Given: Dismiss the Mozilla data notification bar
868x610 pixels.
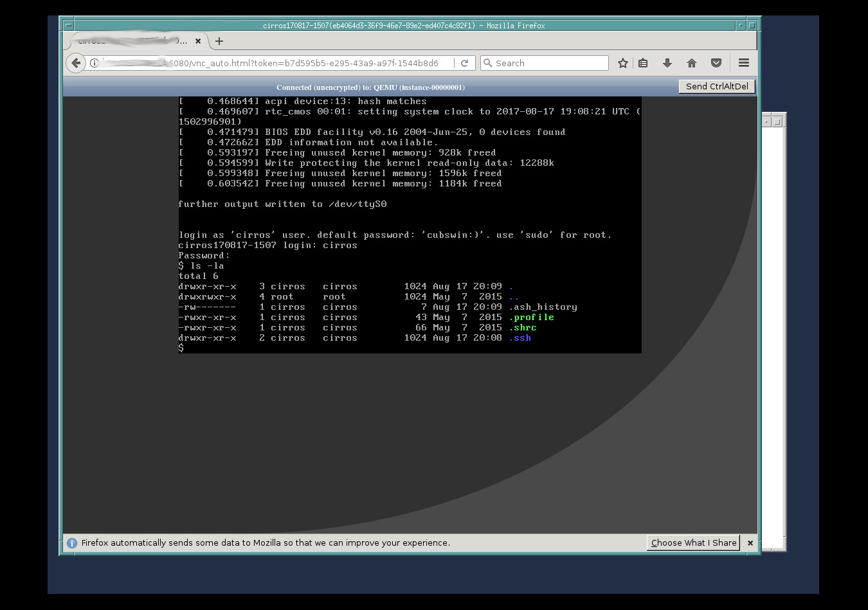Looking at the screenshot, I should coord(750,543).
